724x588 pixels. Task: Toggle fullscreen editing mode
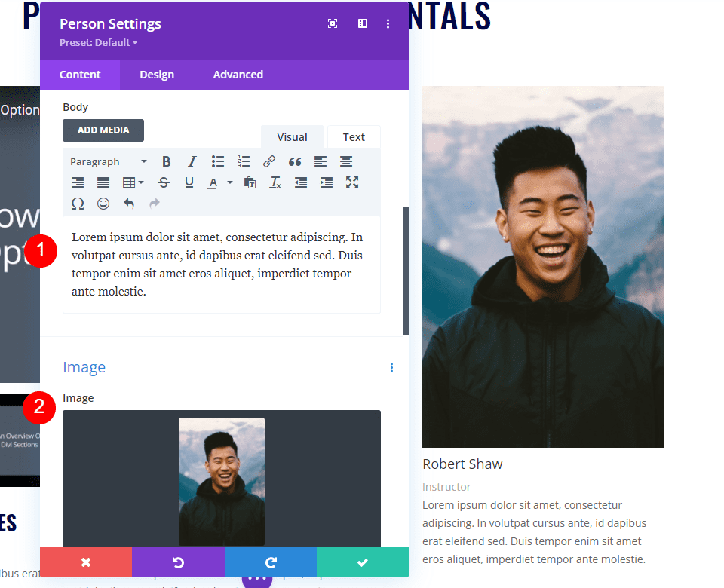(x=351, y=182)
